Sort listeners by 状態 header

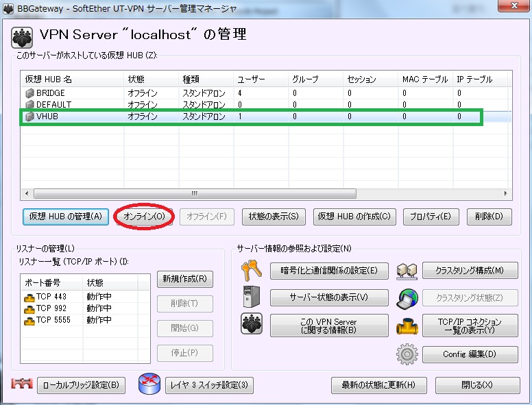[110, 283]
